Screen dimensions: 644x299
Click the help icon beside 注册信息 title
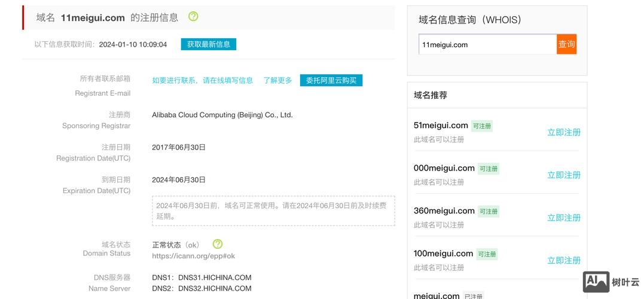(x=193, y=17)
